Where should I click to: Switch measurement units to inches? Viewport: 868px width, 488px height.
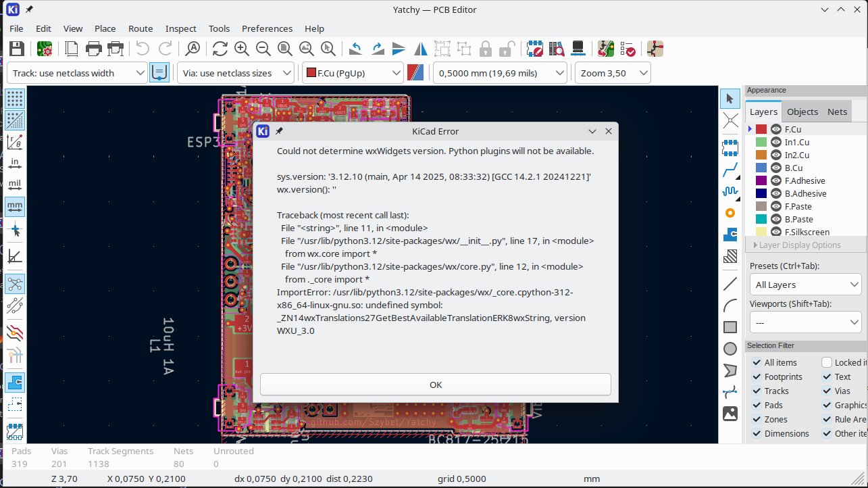click(x=16, y=162)
